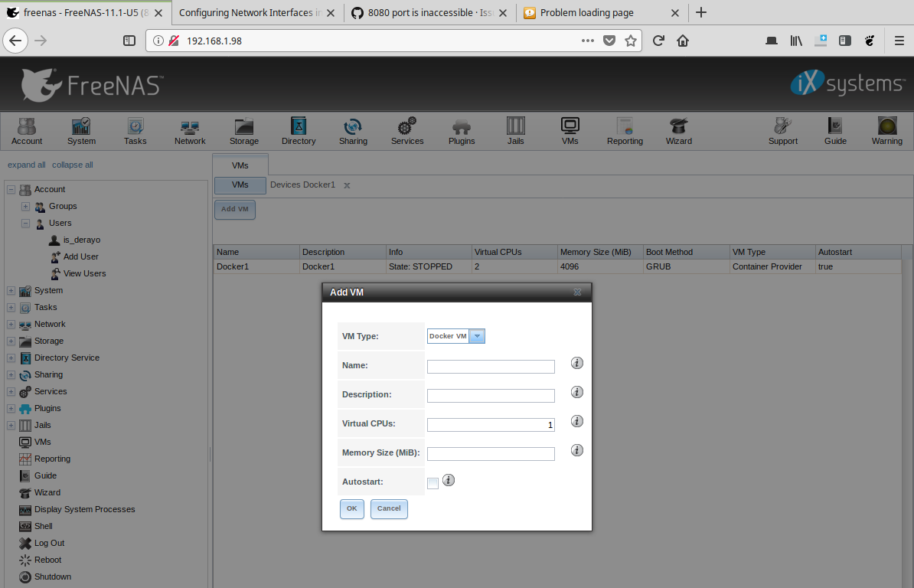
Task: Open the VMs toolbar icon
Action: 570,131
